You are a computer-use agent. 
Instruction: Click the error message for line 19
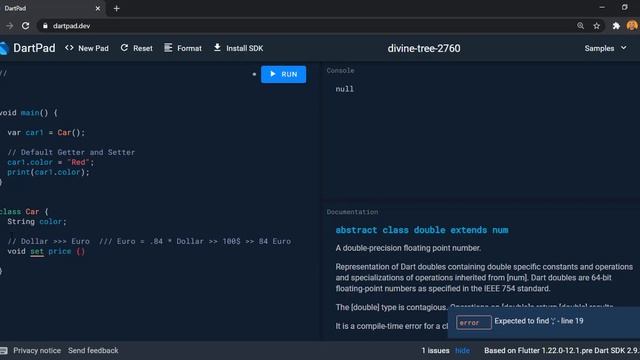539,321
